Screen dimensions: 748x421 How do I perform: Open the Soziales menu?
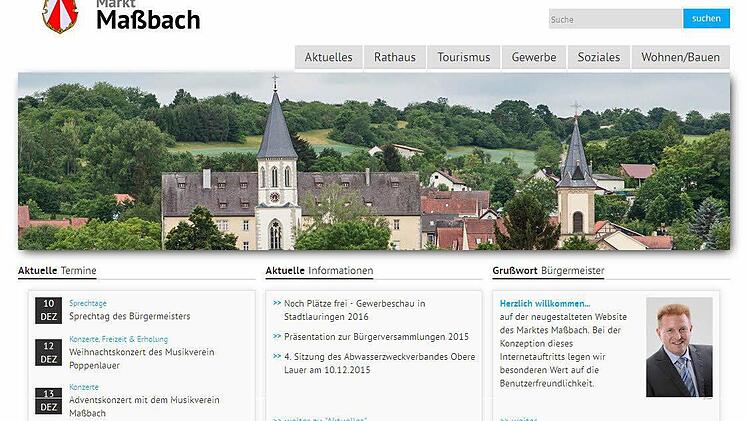click(599, 57)
